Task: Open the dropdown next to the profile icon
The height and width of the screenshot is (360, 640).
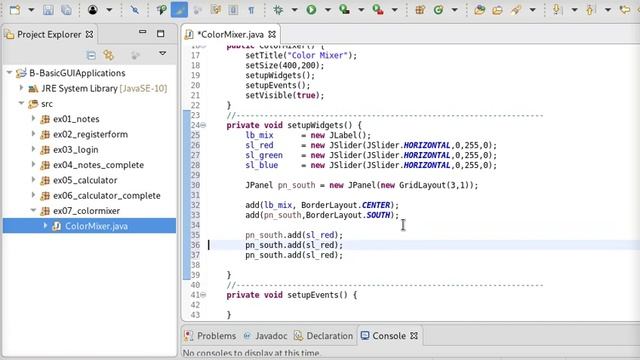Action: coord(109,10)
